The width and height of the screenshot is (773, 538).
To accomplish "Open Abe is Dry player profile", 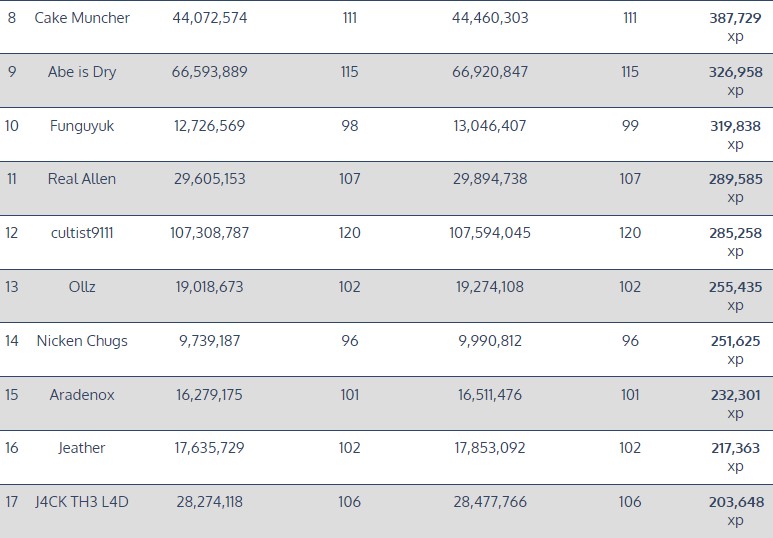I will (x=82, y=72).
